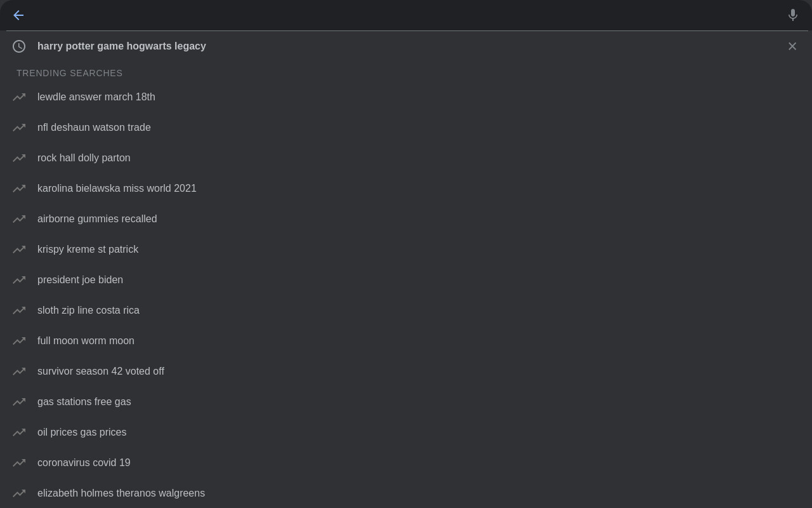This screenshot has height=508, width=812.
Task: Select "harry potter game hogwarts legacy" suggestion
Action: coord(122,46)
